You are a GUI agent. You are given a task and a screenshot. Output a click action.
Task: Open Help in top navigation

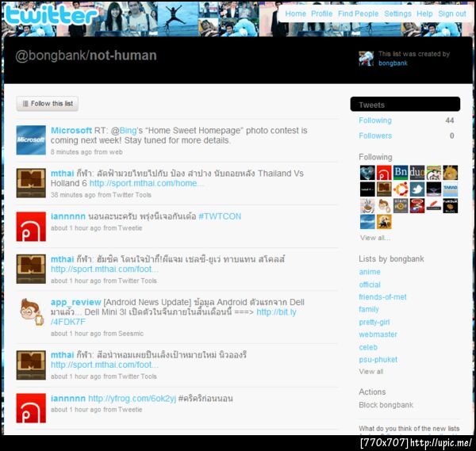click(424, 13)
